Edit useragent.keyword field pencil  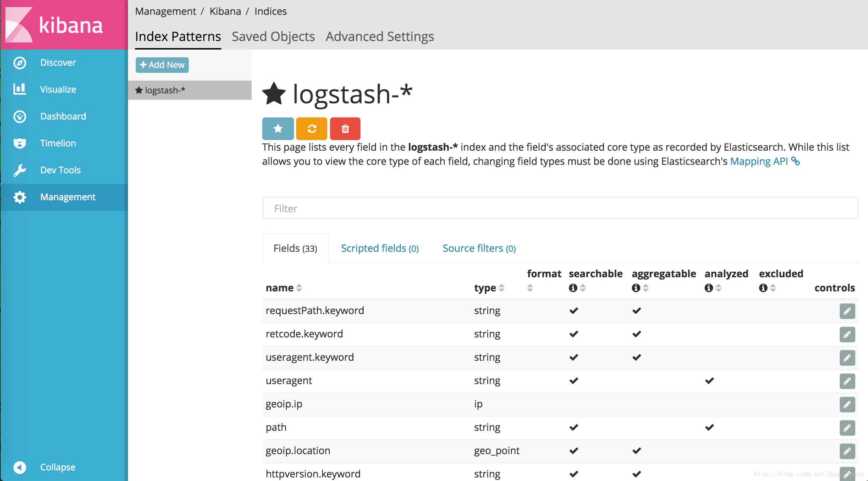(x=847, y=358)
